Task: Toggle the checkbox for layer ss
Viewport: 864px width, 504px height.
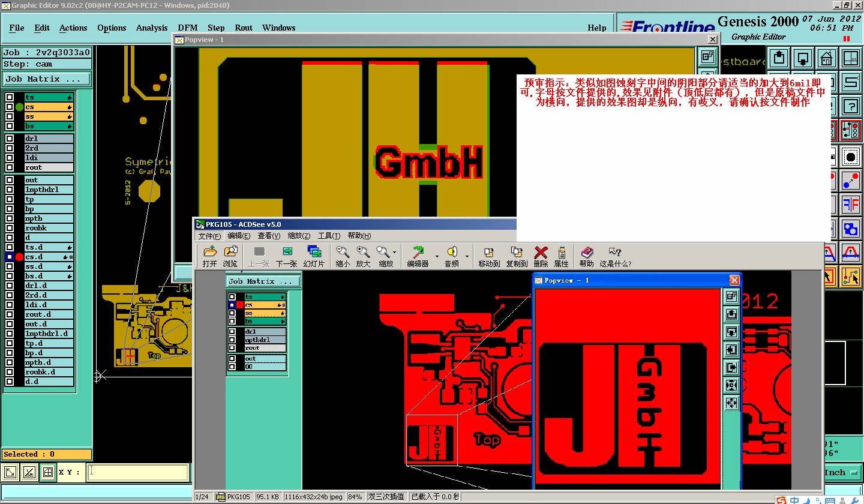Action: point(10,116)
